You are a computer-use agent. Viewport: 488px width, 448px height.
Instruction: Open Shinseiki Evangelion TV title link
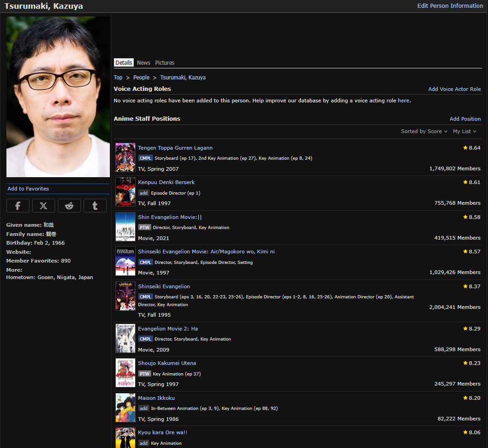tap(164, 286)
